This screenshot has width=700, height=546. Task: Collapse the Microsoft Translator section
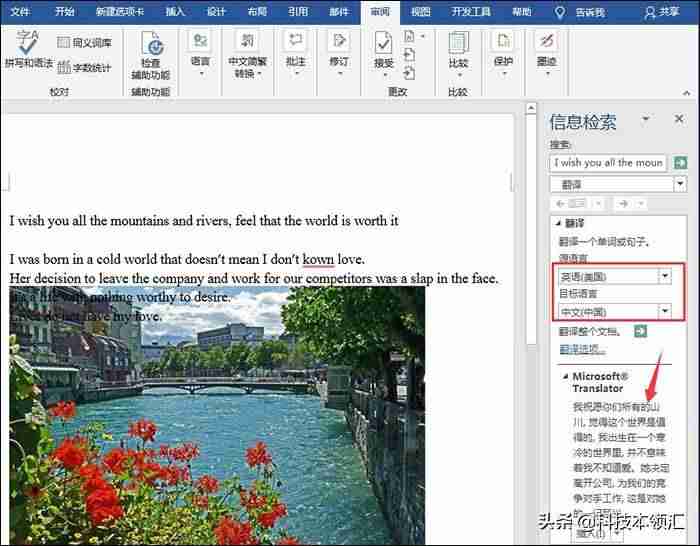click(x=566, y=376)
